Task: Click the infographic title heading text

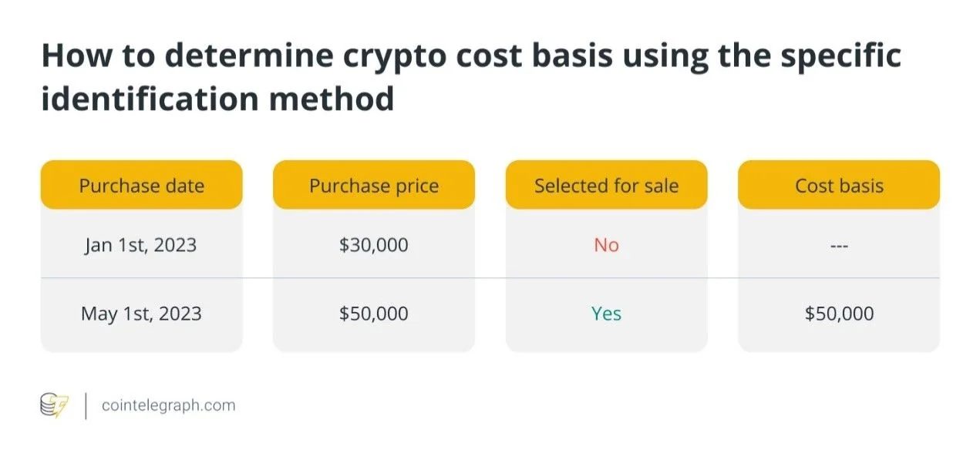Action: click(470, 77)
